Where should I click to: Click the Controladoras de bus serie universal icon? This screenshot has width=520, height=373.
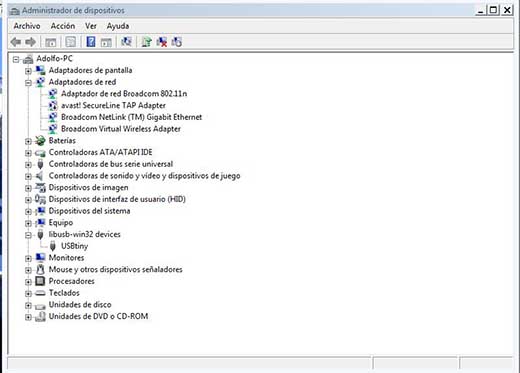(40, 164)
